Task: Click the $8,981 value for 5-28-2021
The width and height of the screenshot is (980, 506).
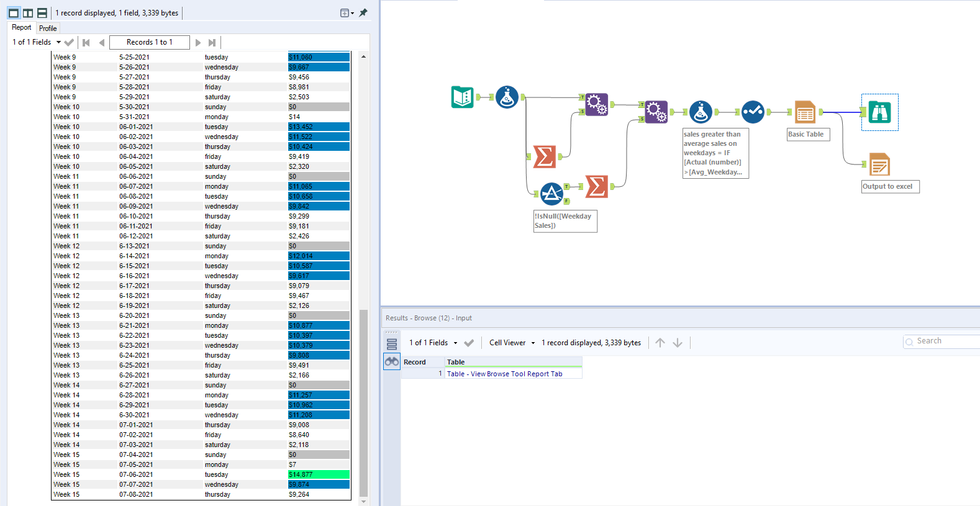Action: click(298, 87)
